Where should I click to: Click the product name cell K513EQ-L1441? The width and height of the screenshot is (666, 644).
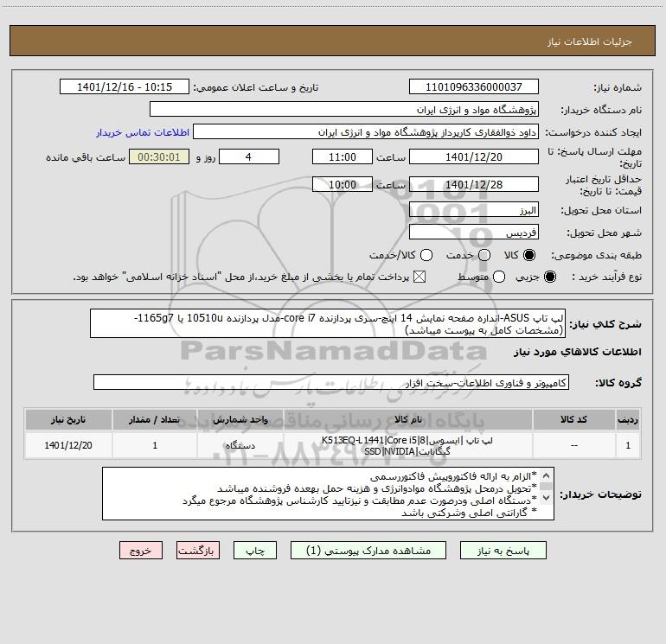coord(407,446)
